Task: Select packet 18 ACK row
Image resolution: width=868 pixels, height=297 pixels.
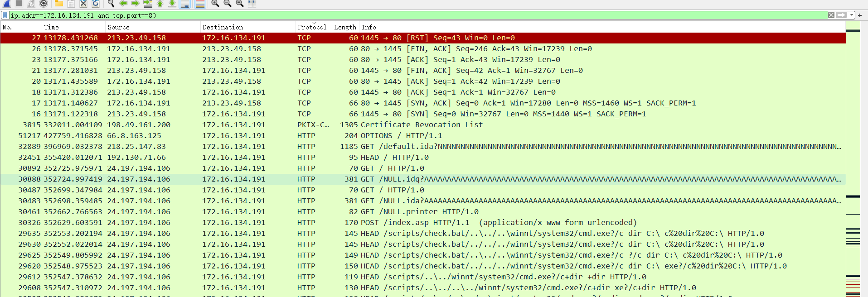Action: [423, 92]
